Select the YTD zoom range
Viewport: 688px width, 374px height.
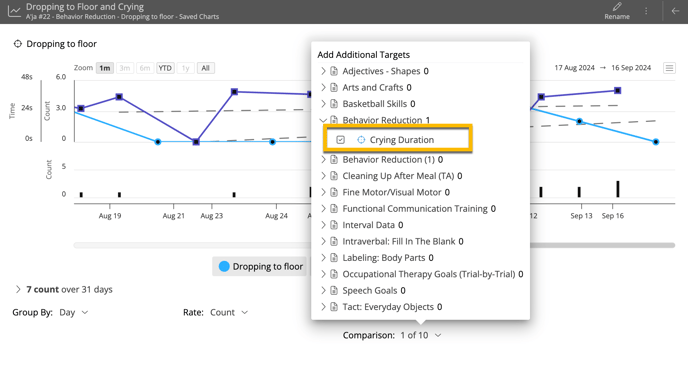coord(165,68)
